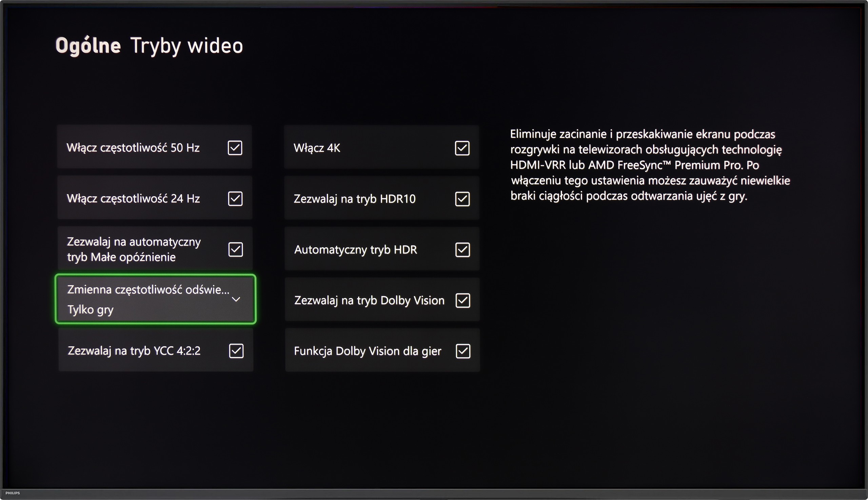Click the "Zezwalaj na tryb HDR10" tile
868x500 pixels.
pos(381,199)
